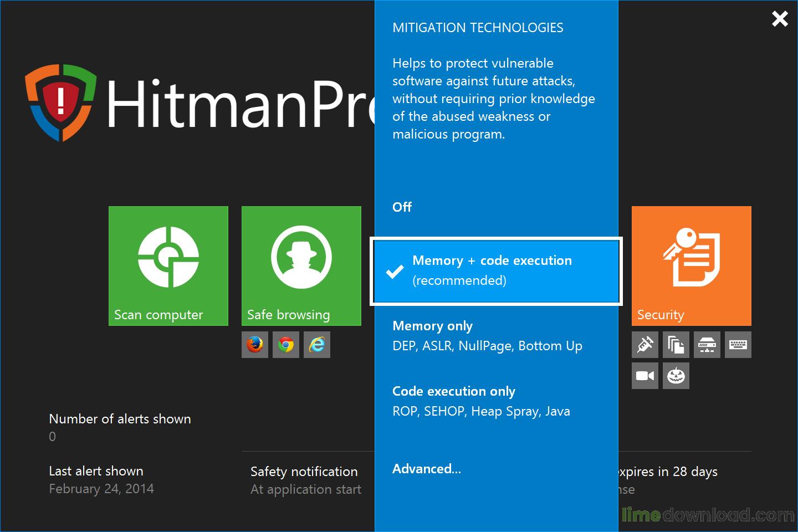Select the Vaccination syringe icon under Security
798x532 pixels.
coord(644,344)
